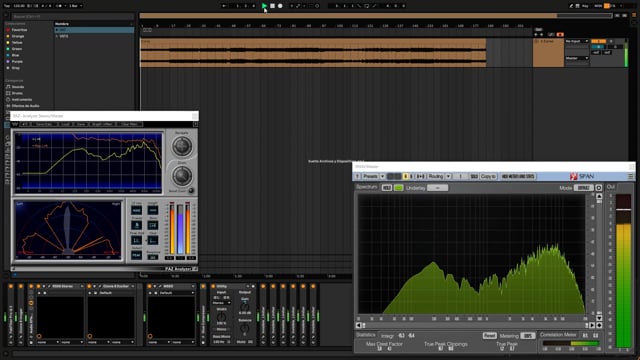
Task: Click the browser search field
Action: click(73, 16)
